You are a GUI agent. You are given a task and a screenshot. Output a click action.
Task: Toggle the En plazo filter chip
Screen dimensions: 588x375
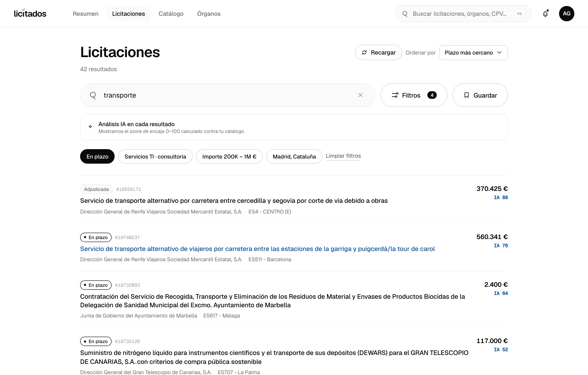pyautogui.click(x=97, y=156)
